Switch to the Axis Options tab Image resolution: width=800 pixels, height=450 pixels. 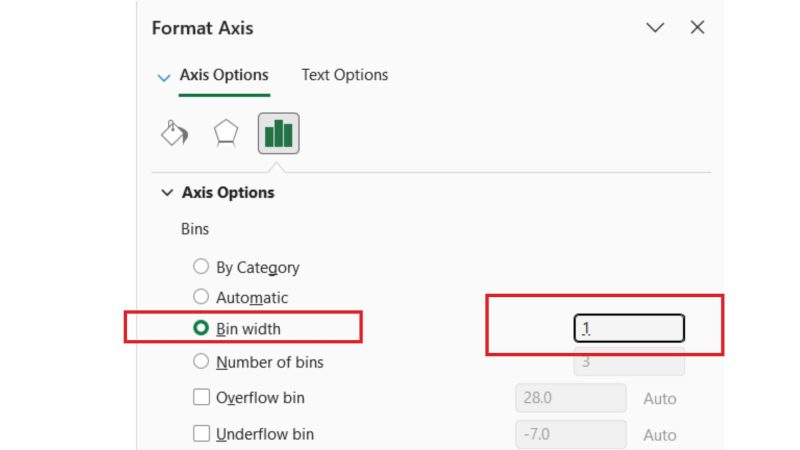(x=224, y=75)
